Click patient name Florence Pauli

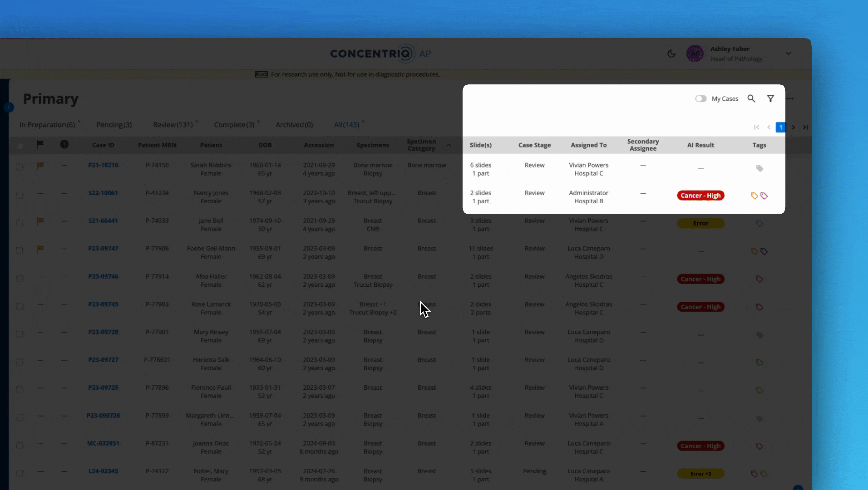(211, 387)
